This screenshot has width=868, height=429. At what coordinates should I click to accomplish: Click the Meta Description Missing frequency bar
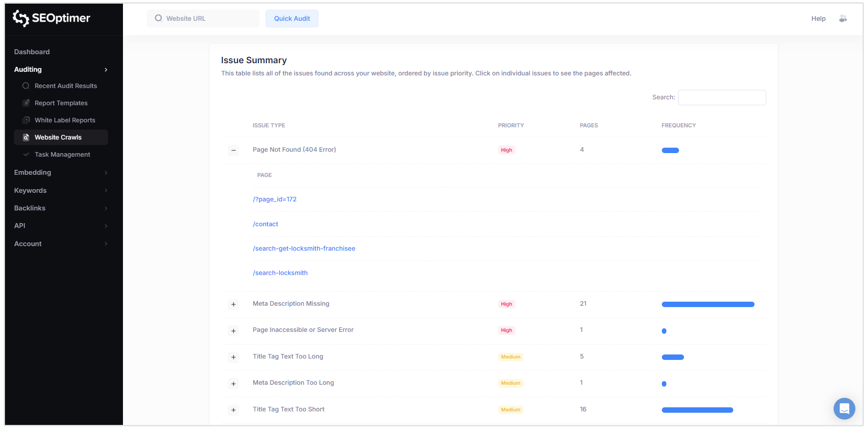(708, 304)
